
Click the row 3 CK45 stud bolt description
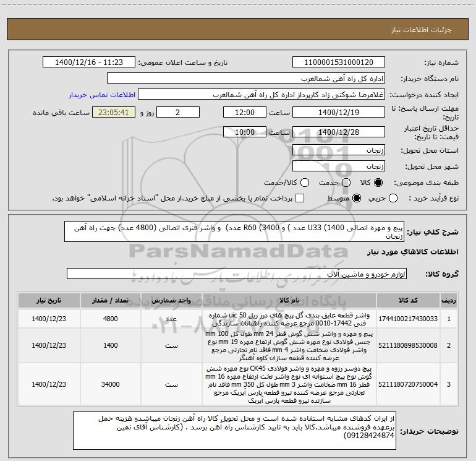(x=289, y=384)
